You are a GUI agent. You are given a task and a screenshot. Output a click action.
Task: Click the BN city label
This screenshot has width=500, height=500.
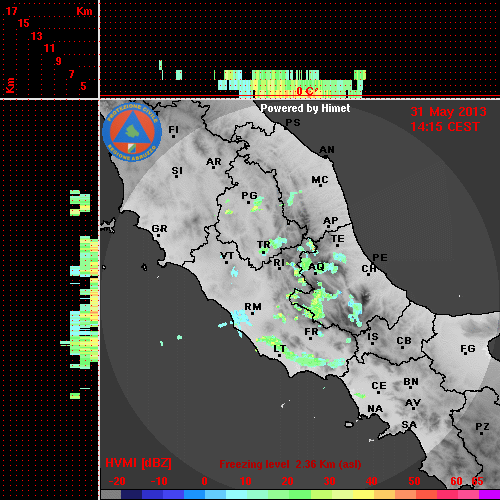tap(411, 382)
